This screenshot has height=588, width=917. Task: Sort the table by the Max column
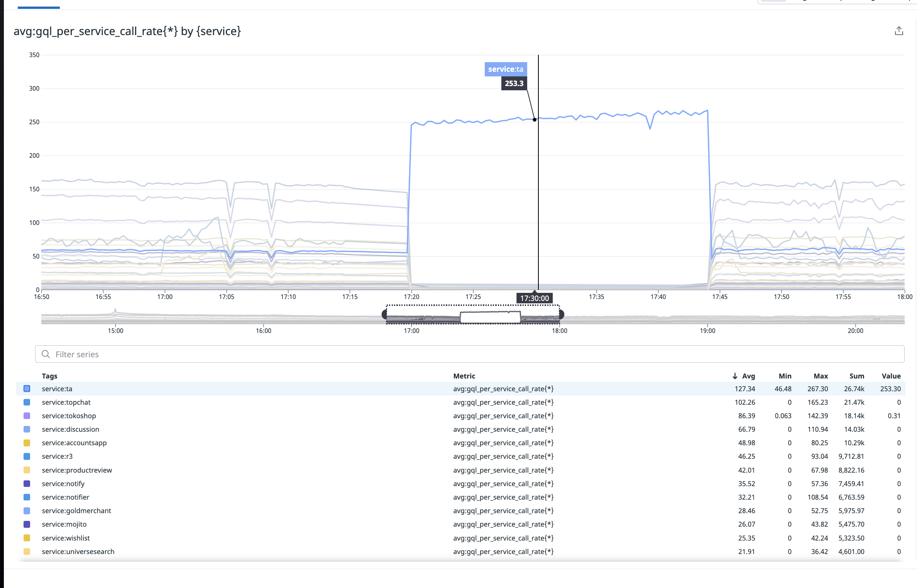821,376
